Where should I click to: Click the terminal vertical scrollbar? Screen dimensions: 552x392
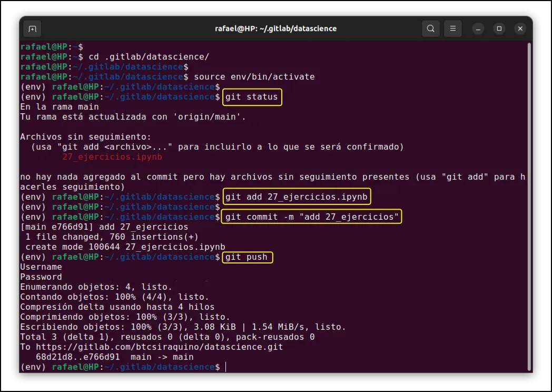point(529,206)
